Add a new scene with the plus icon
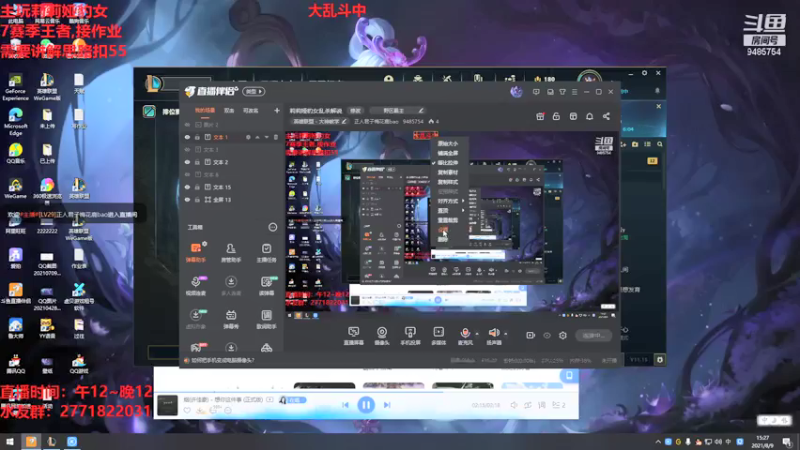800x450 pixels. pos(277,110)
